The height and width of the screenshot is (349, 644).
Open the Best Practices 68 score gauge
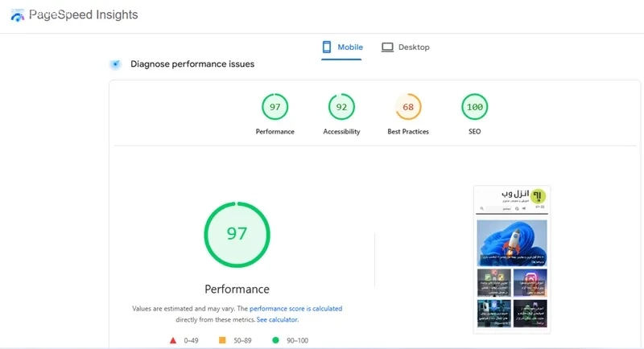pyautogui.click(x=408, y=107)
